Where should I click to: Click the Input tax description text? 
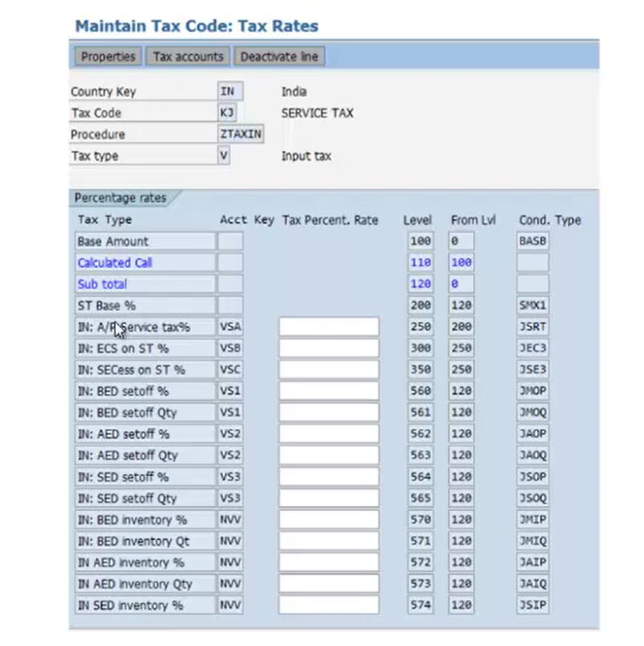pyautogui.click(x=306, y=156)
